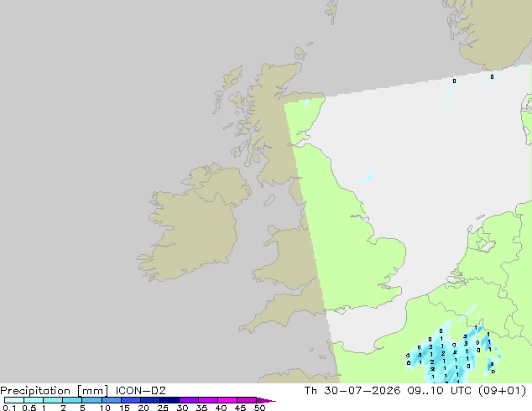Pick the 2–5 mm legend color swatch
The image size is (532, 411).
point(72,400)
